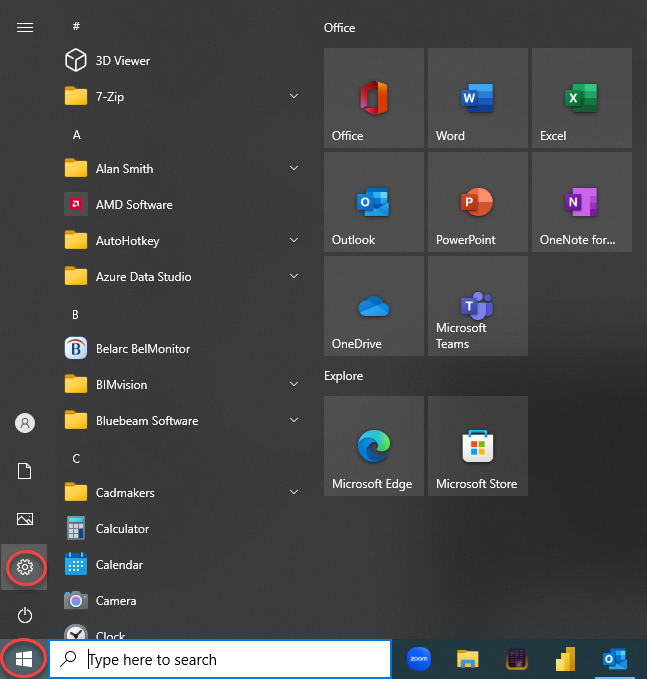Image resolution: width=647 pixels, height=679 pixels.
Task: Click in the Type here to search box
Action: (x=220, y=659)
